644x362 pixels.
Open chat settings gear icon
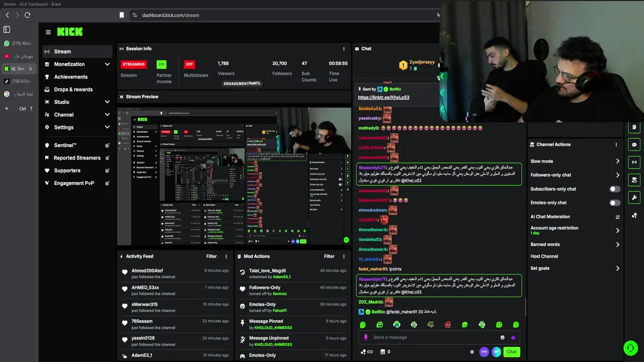click(472, 352)
